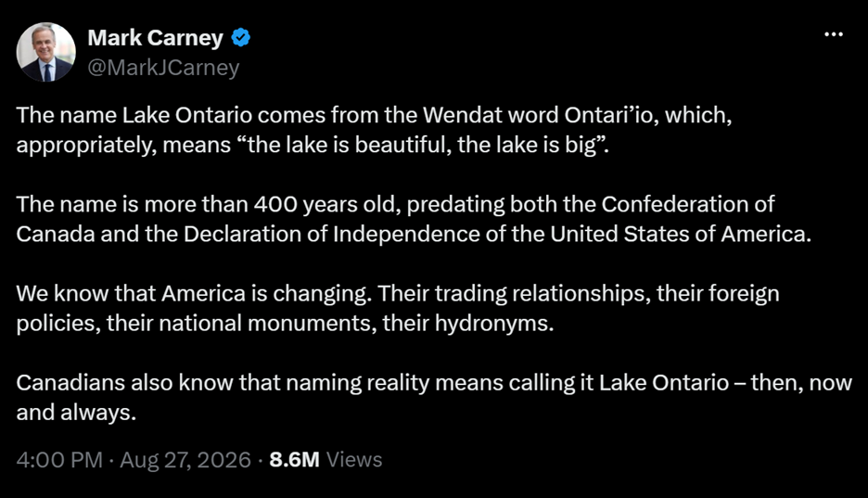
Task: Open Mark Carney's profile avatar photo
Action: pos(46,52)
